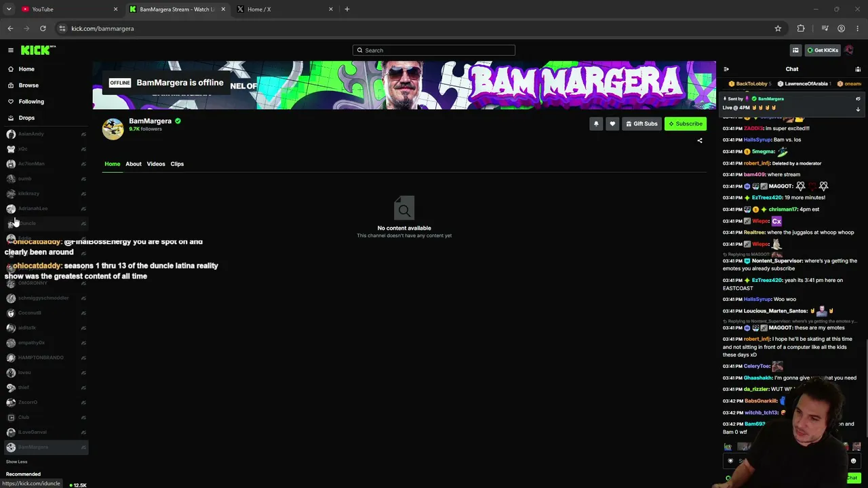This screenshot has height=488, width=868.
Task: Open the tab search dropdown arrow
Action: click(x=9, y=9)
